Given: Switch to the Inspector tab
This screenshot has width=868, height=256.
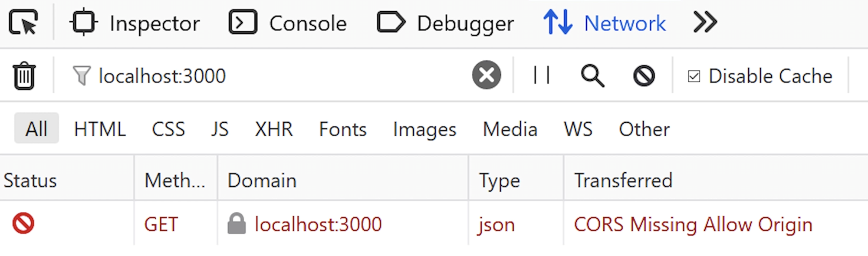Looking at the screenshot, I should point(135,23).
